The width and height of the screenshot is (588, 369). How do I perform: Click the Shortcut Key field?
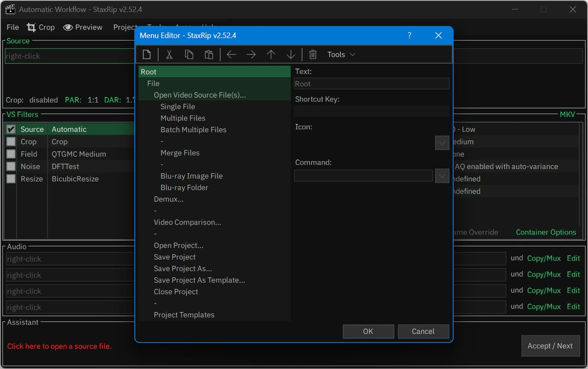(371, 111)
